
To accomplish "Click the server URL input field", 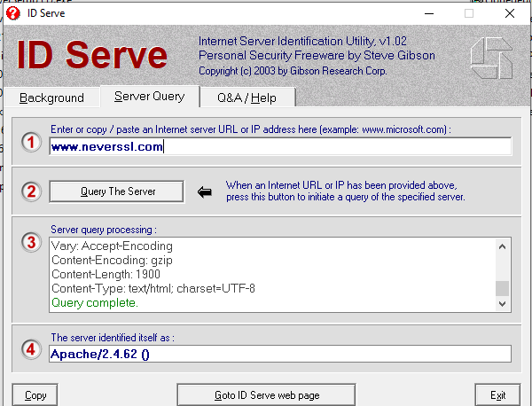I will tap(280, 146).
